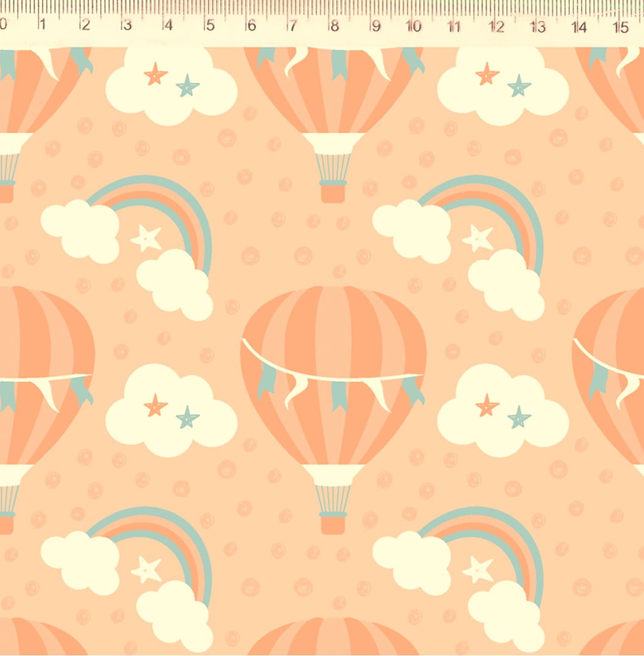
Task: Select the orange star in the middle-right cloud
Action: [x=487, y=406]
